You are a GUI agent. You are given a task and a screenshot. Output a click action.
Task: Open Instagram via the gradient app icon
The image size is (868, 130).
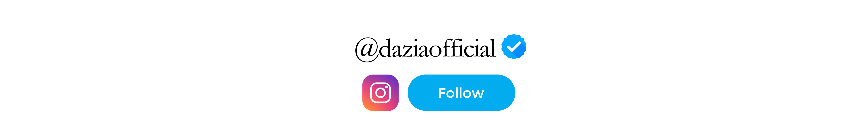pyautogui.click(x=380, y=93)
